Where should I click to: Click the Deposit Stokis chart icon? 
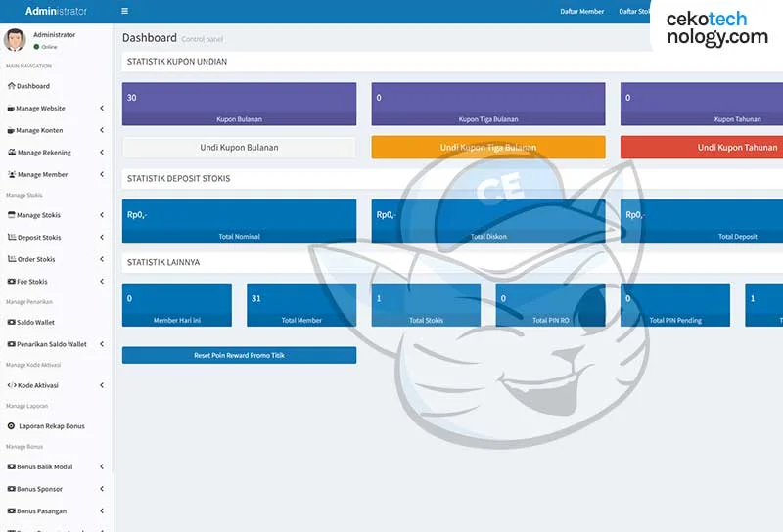[12, 237]
